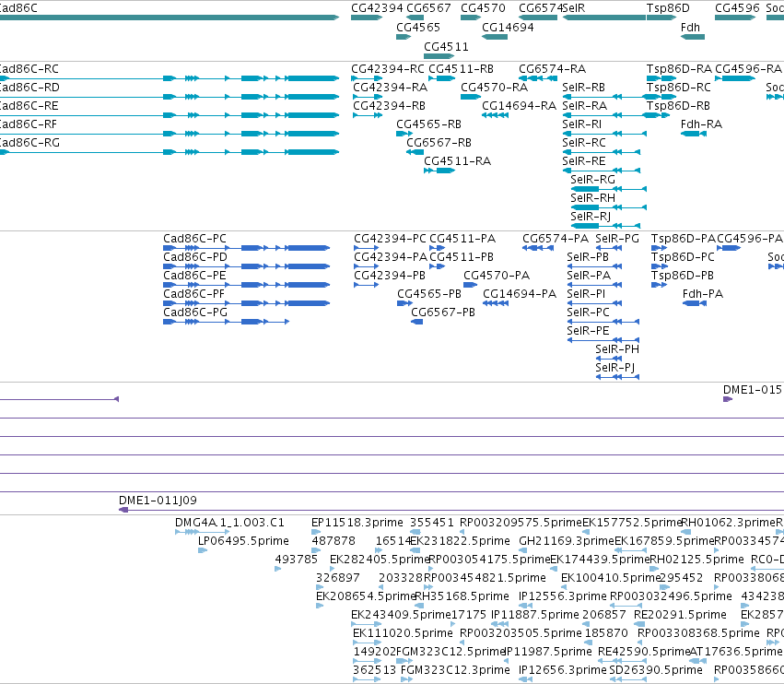Select transcript Tsp86D-RB
This screenshot has width=784, height=684.
[x=678, y=106]
